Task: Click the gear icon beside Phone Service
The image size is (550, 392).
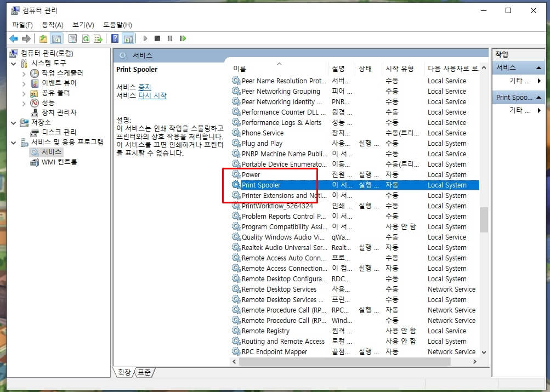Action: [236, 133]
